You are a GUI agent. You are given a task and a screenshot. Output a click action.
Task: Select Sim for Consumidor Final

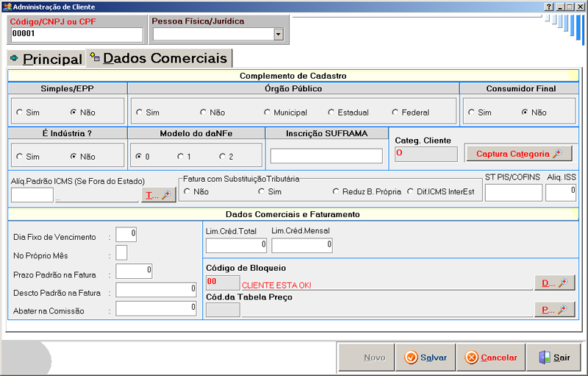click(x=470, y=113)
